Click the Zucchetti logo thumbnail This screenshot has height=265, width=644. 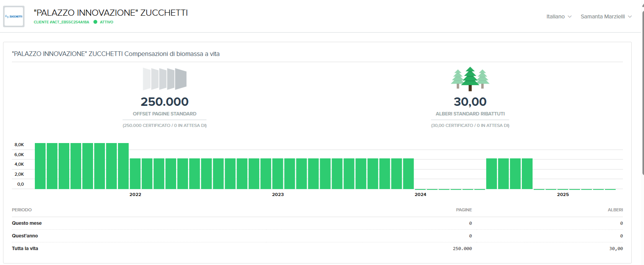coord(14,16)
